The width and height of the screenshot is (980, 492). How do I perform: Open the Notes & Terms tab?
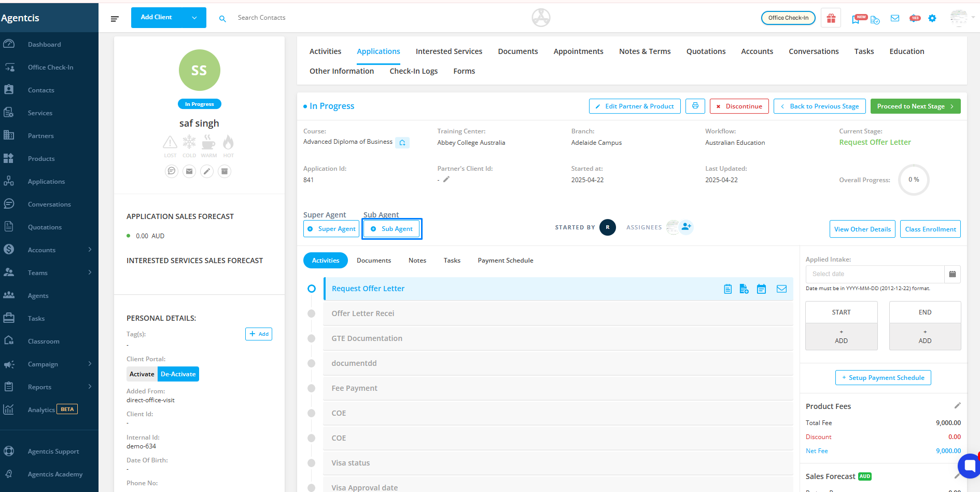point(645,51)
